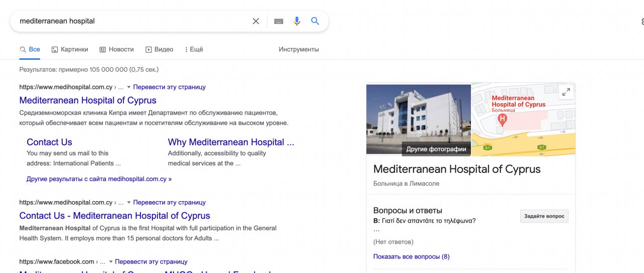
Task: Open Why Mediterranean Hospital sitelink
Action: click(231, 142)
